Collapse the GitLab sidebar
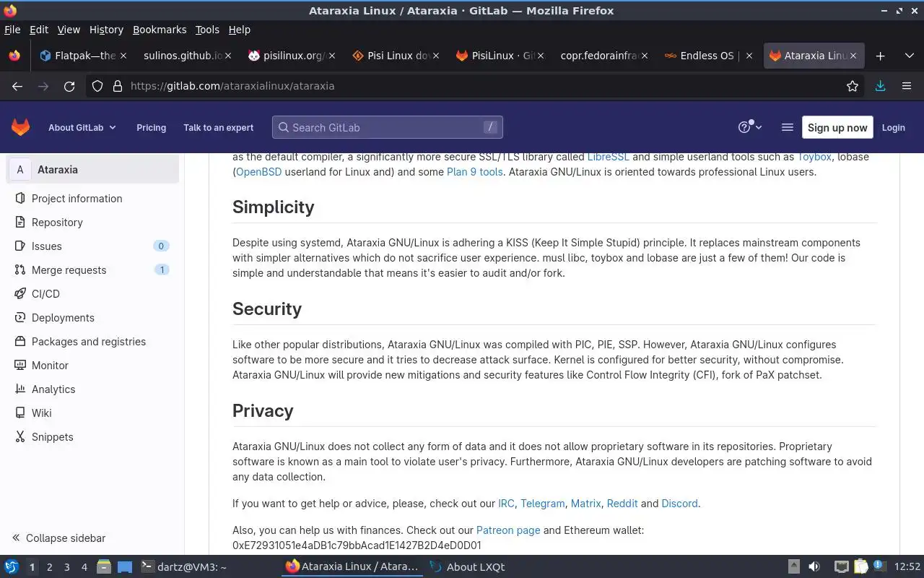The image size is (924, 578). coord(59,538)
